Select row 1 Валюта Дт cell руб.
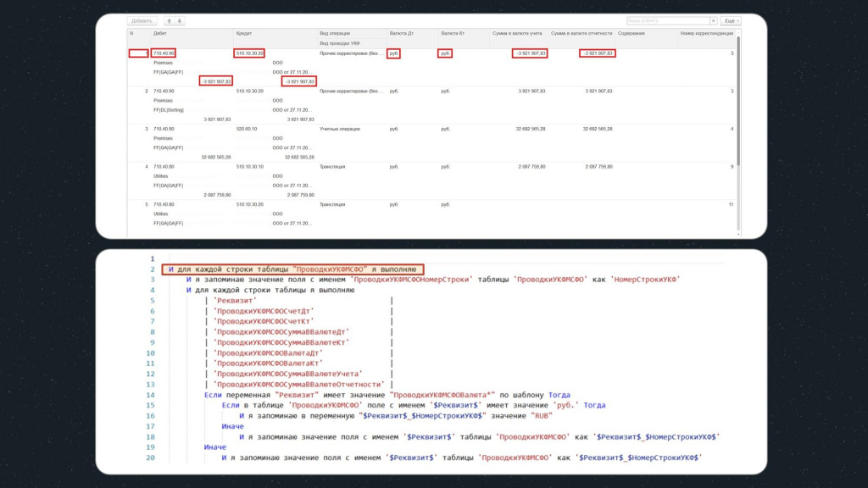 point(393,53)
